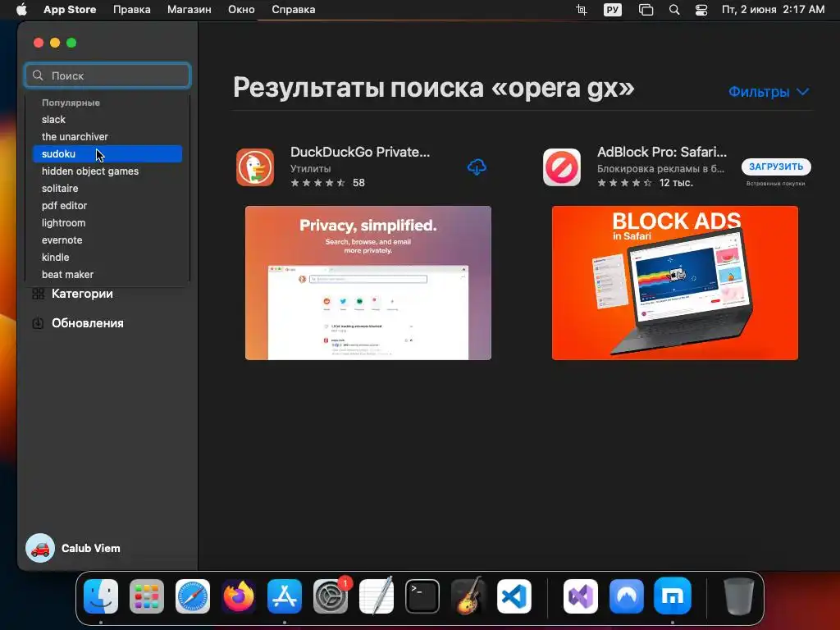Image resolution: width=840 pixels, height=630 pixels.
Task: Open Spotlight search in menu bar
Action: pyautogui.click(x=674, y=10)
